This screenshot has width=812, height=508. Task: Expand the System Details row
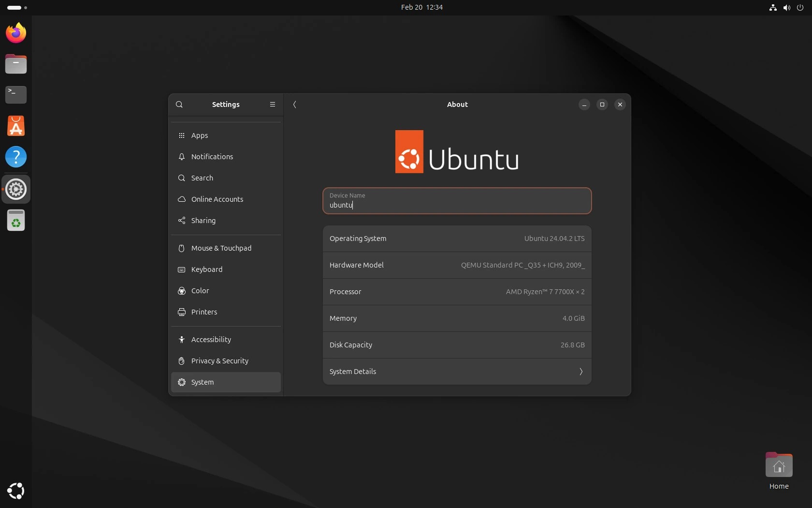point(457,372)
